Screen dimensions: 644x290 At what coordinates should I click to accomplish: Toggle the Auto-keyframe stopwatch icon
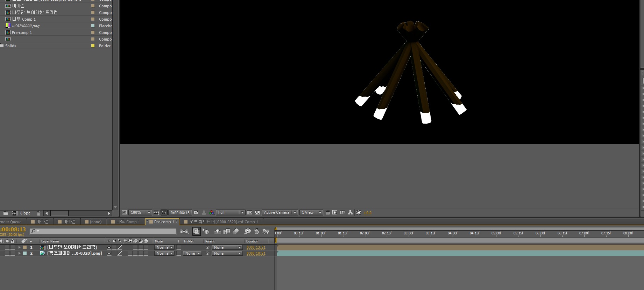(256, 231)
